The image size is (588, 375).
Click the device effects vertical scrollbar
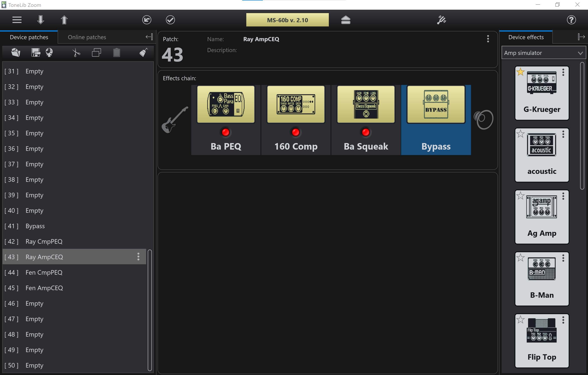[x=582, y=126]
